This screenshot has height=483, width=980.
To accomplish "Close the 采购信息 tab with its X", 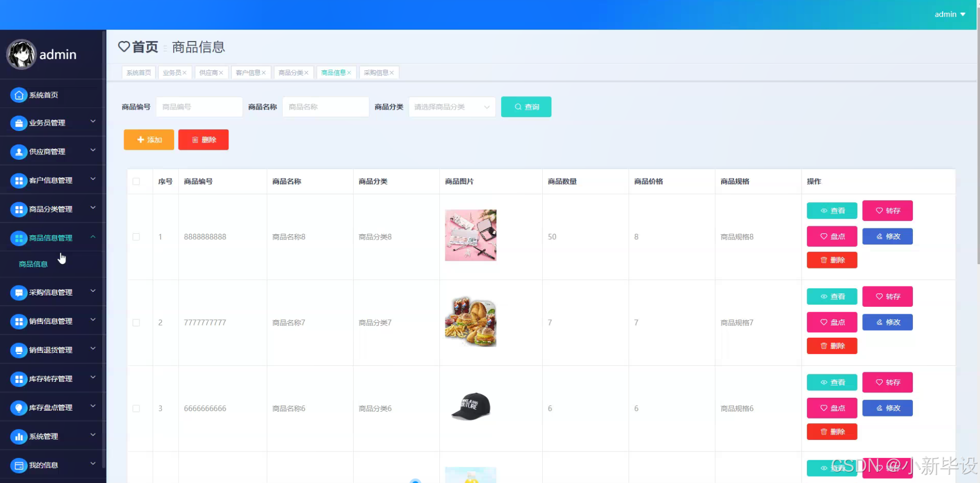I will tap(391, 73).
